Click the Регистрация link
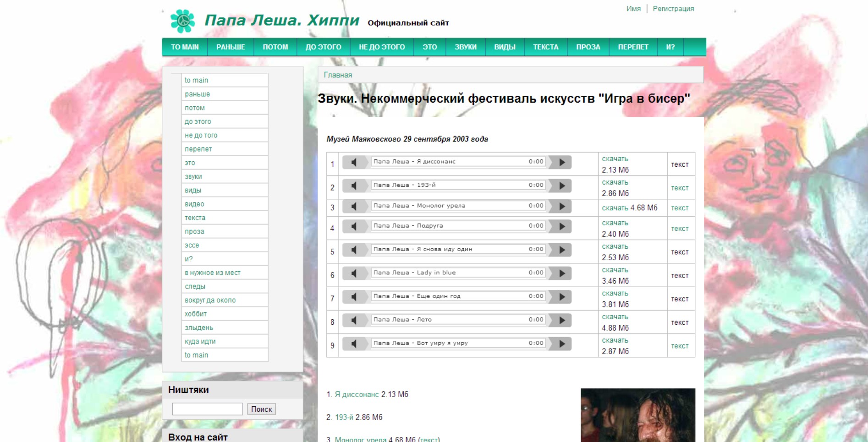The height and width of the screenshot is (442, 868). point(673,9)
